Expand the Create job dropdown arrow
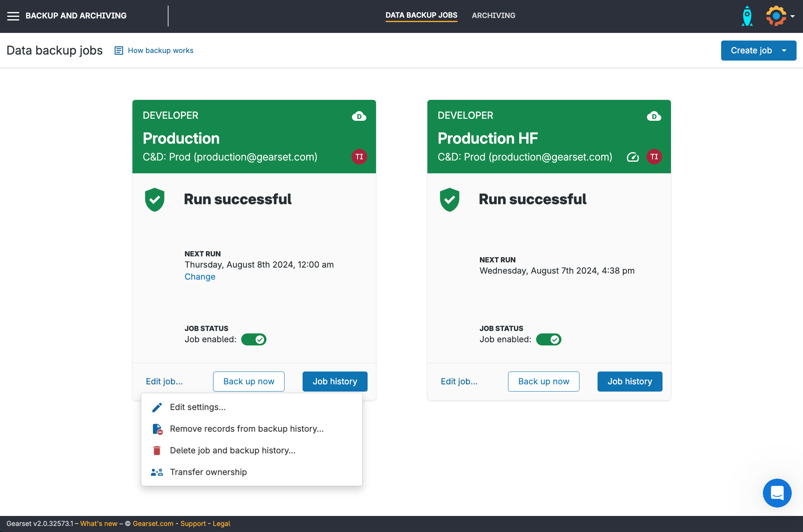 coord(784,51)
